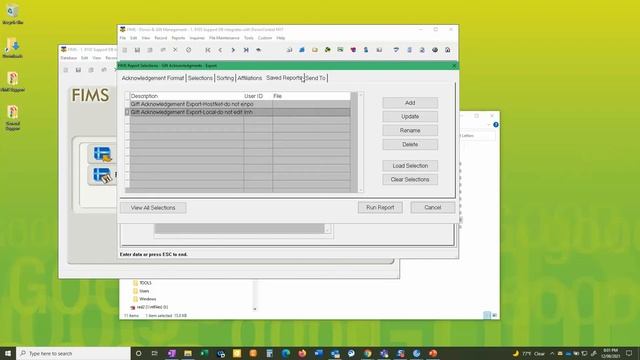Open the Tools menu

coord(249,38)
